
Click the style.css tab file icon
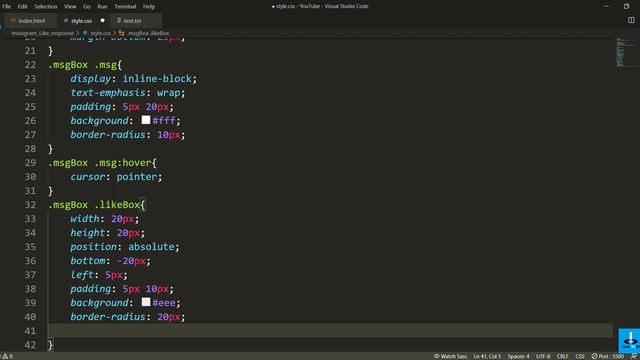tap(66, 20)
